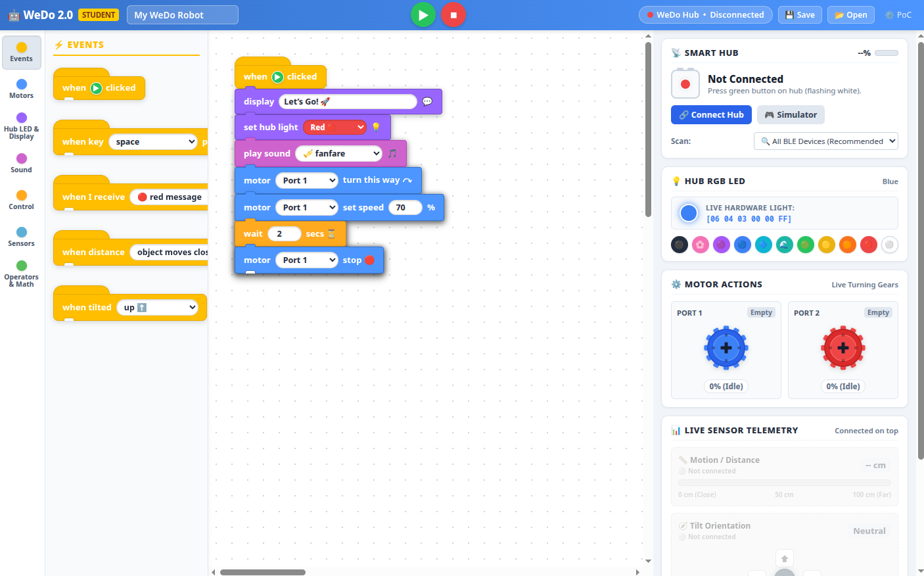Screen dimensions: 924x576
Task: Select the yellow LED color swatch
Action: 827,245
